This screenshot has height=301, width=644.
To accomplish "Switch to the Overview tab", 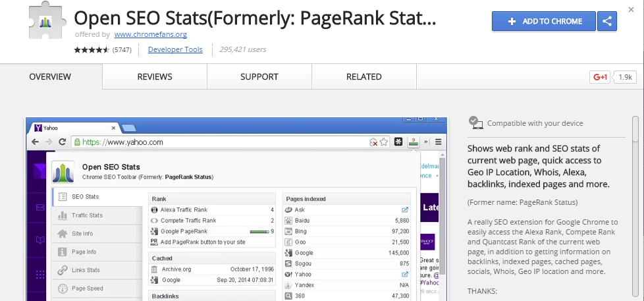I will tap(50, 77).
